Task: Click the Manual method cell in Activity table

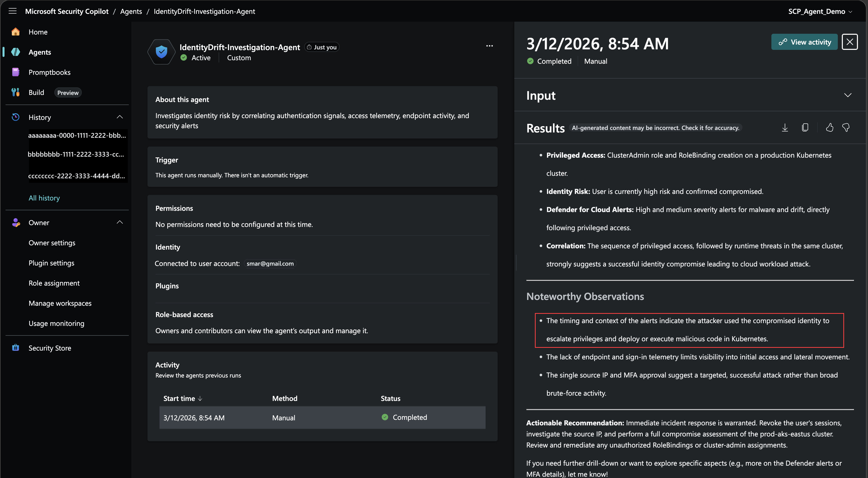Action: click(284, 418)
